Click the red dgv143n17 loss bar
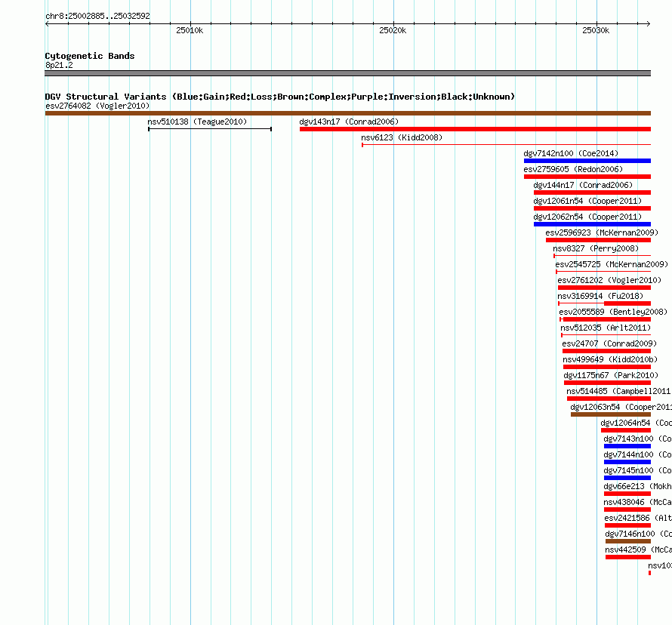 tap(475, 129)
